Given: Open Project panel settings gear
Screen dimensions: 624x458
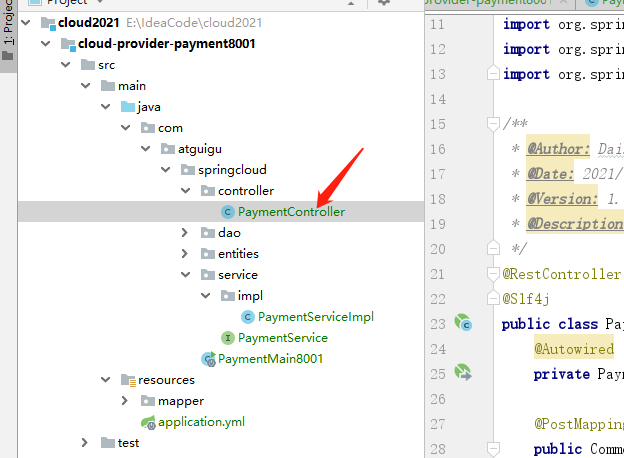Looking at the screenshot, I should pyautogui.click(x=383, y=2).
